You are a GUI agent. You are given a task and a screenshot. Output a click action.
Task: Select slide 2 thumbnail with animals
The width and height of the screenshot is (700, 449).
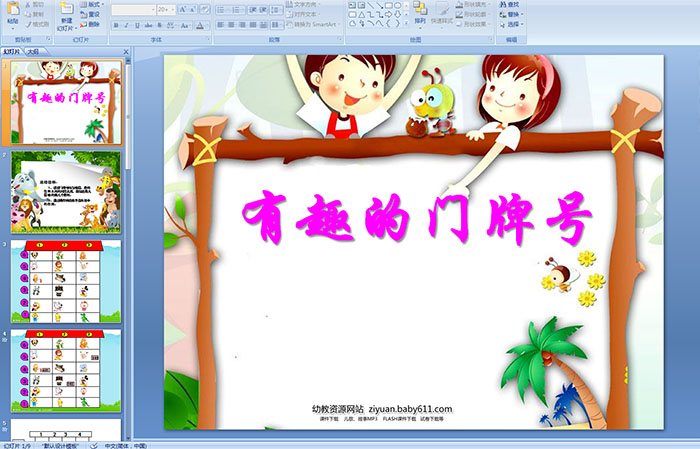coord(66,192)
